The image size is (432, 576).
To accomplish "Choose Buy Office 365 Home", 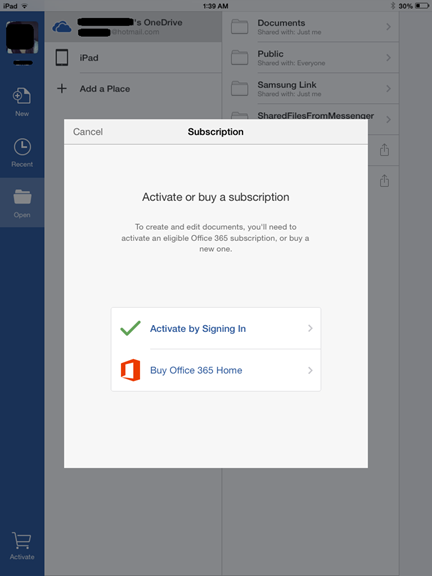I will tap(216, 370).
